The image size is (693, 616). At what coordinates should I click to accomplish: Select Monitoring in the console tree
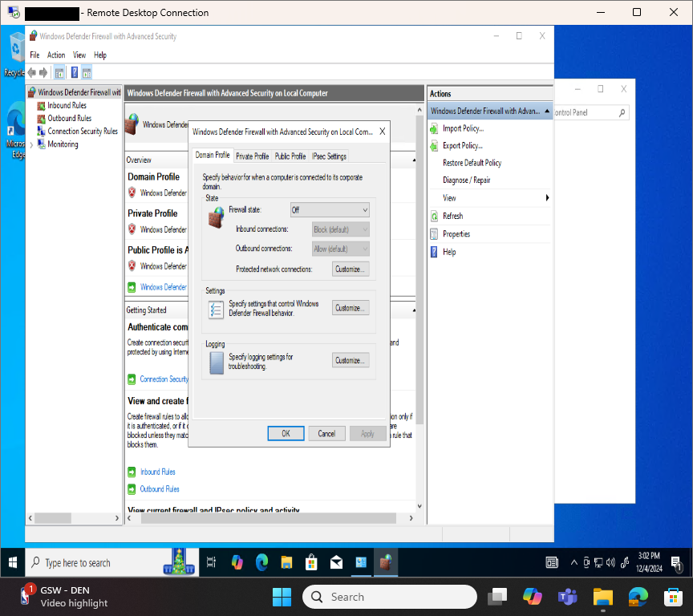tap(63, 144)
